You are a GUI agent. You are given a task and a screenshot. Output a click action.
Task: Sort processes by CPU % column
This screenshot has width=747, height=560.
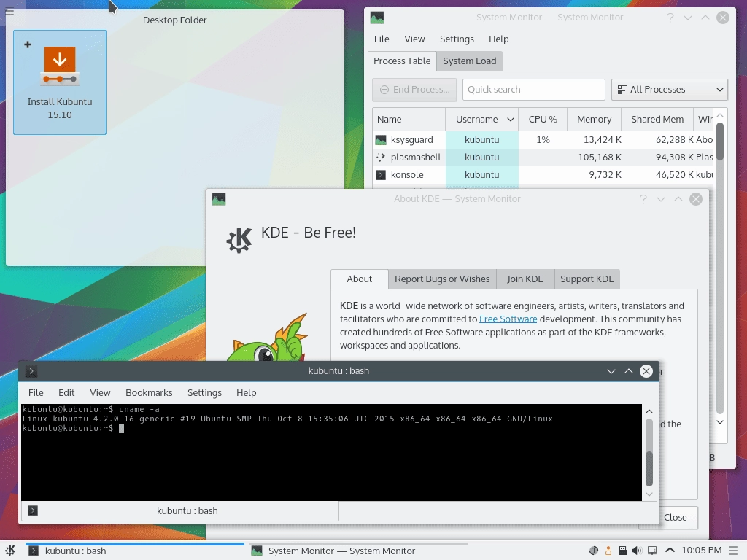543,120
